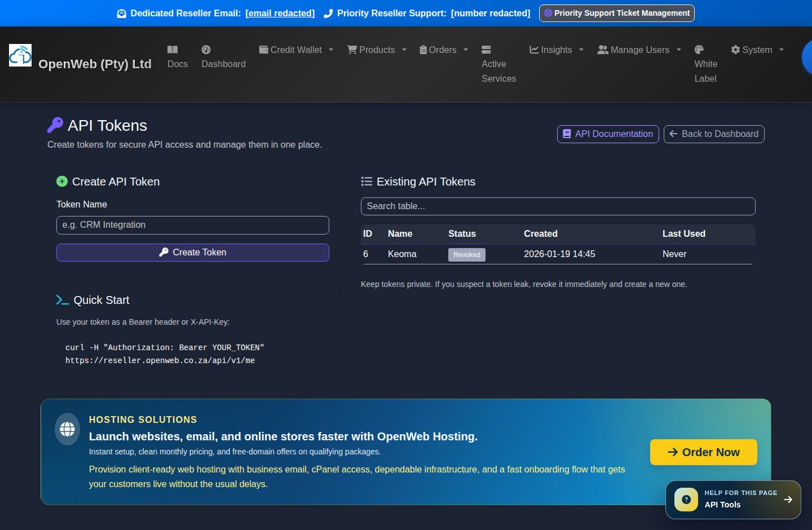Click the terminal icon by Quick Start
Image resolution: width=812 pixels, height=530 pixels.
[63, 300]
